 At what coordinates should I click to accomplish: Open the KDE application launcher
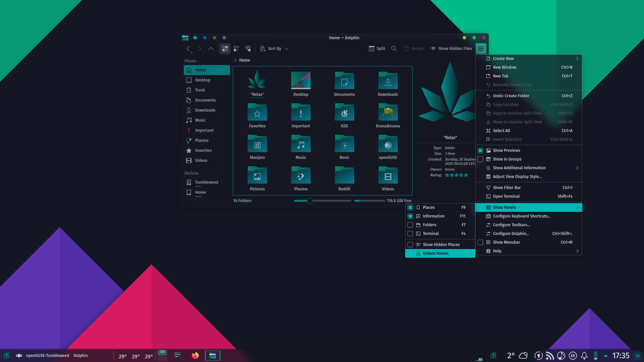pyautogui.click(x=6, y=355)
